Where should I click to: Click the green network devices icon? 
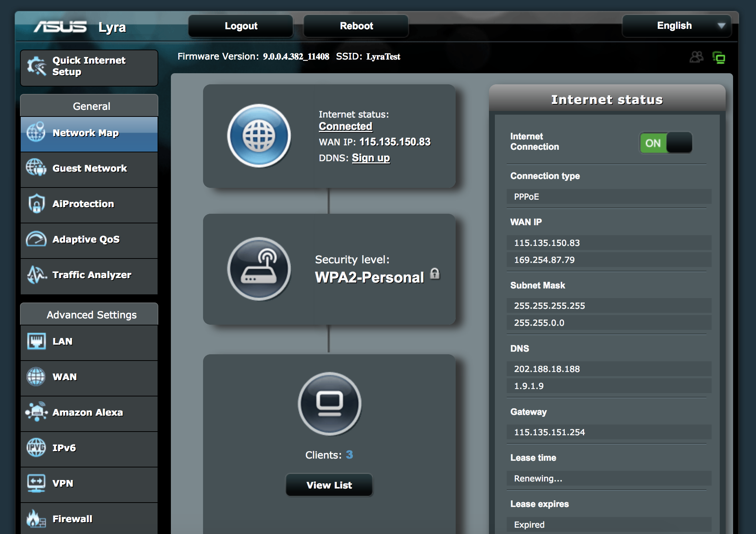(719, 58)
